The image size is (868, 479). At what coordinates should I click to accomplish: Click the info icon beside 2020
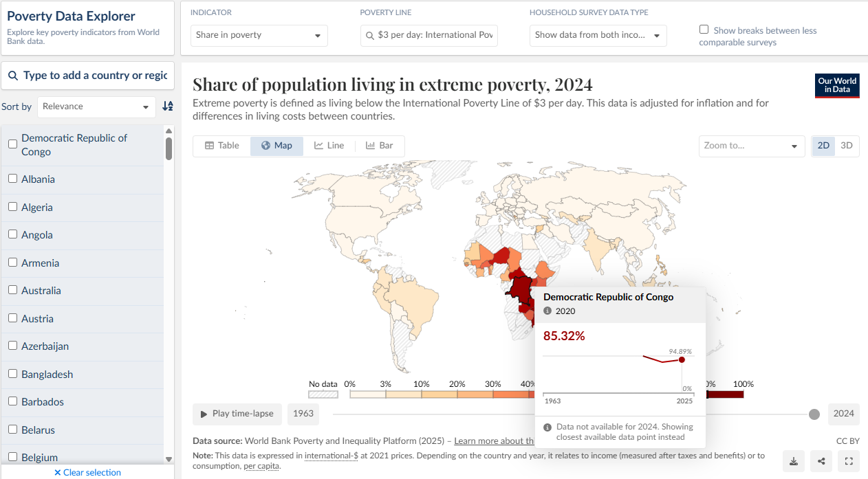coord(547,311)
